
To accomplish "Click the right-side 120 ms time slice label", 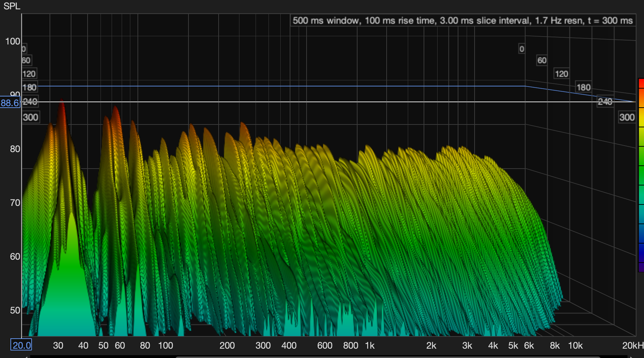I will [561, 74].
